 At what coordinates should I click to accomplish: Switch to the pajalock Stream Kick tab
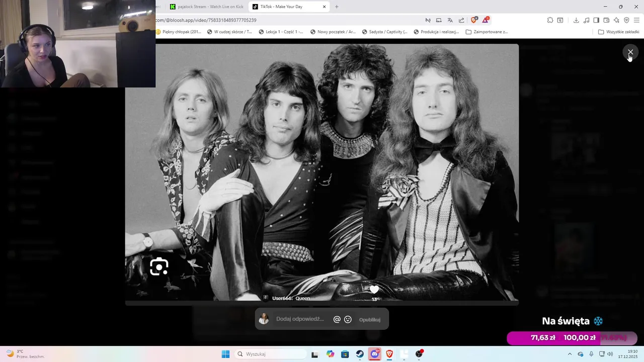pyautogui.click(x=206, y=7)
